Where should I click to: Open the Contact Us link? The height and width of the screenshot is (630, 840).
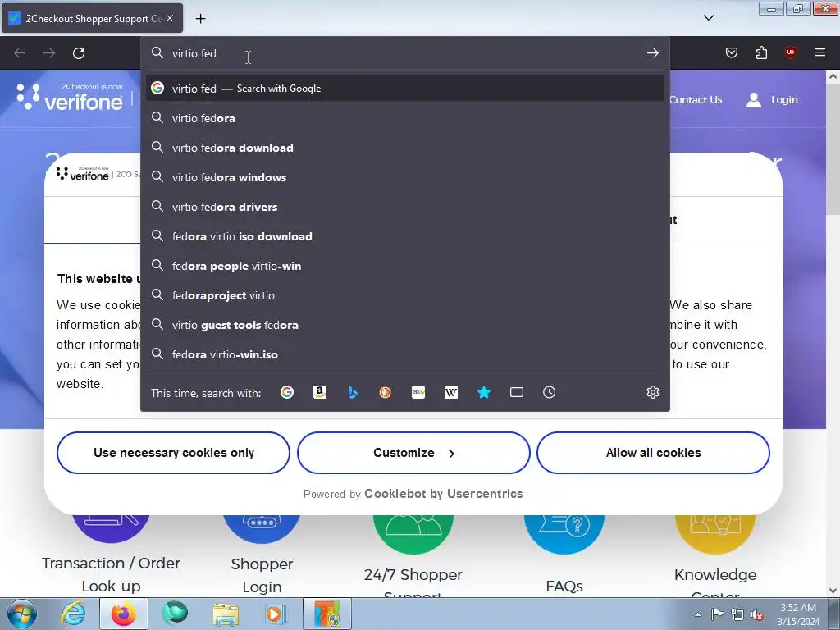[696, 99]
